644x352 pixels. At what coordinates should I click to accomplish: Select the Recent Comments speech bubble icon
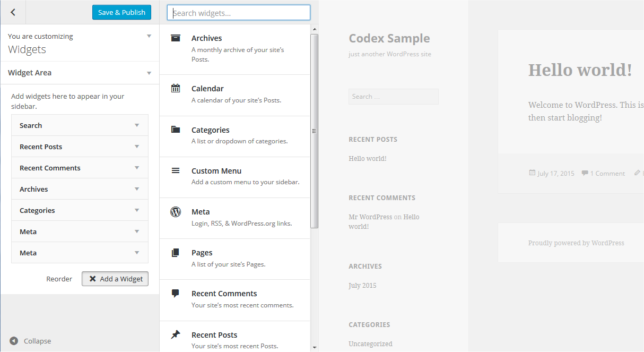(x=176, y=293)
